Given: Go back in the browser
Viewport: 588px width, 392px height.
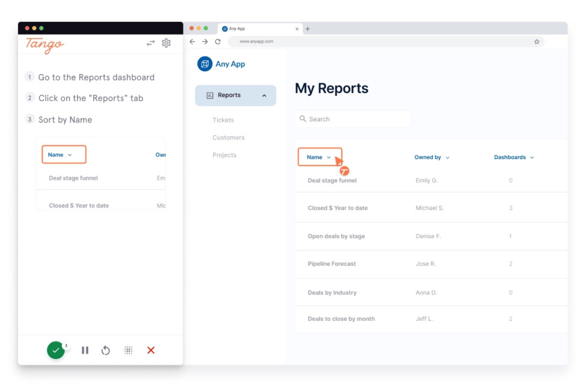Looking at the screenshot, I should 192,41.
